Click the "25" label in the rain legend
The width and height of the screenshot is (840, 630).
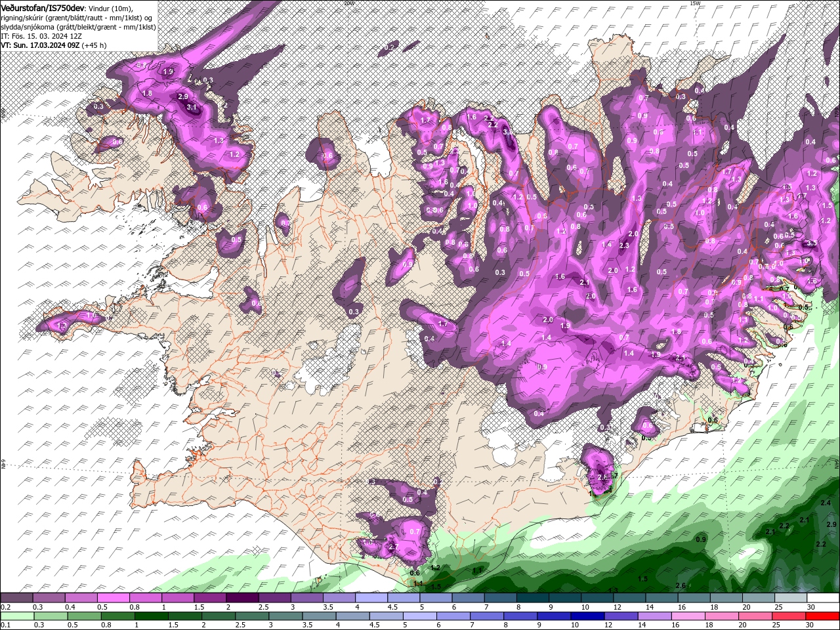point(777,625)
